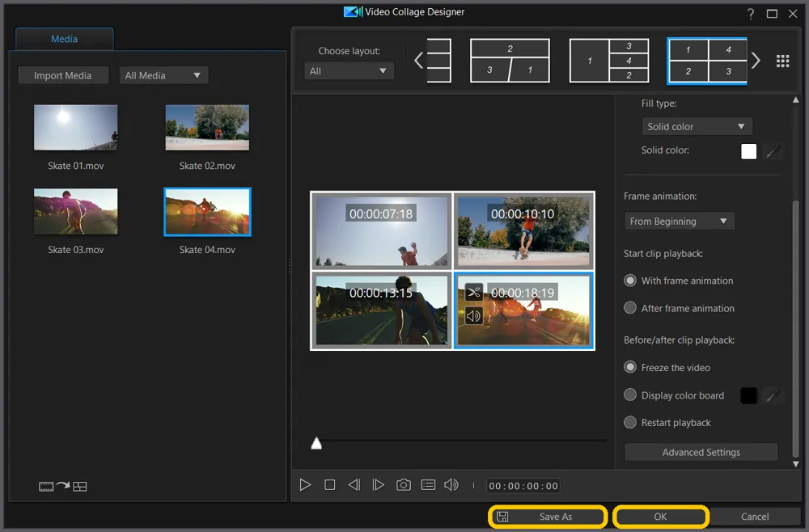Choose the layout with frames 1, 3, 4, 2

point(609,61)
